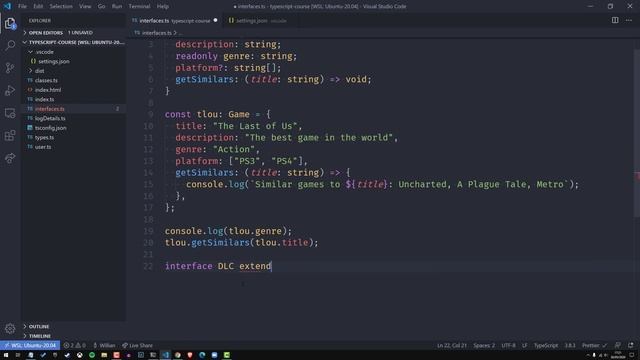
Task: Open the View menu
Action: (x=85, y=6)
